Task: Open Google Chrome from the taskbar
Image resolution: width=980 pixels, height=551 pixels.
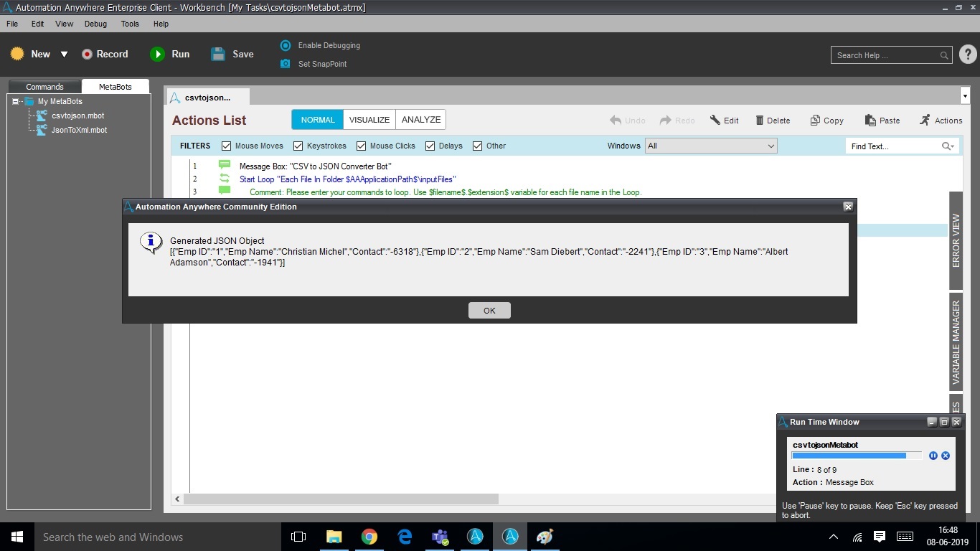Action: pyautogui.click(x=369, y=537)
